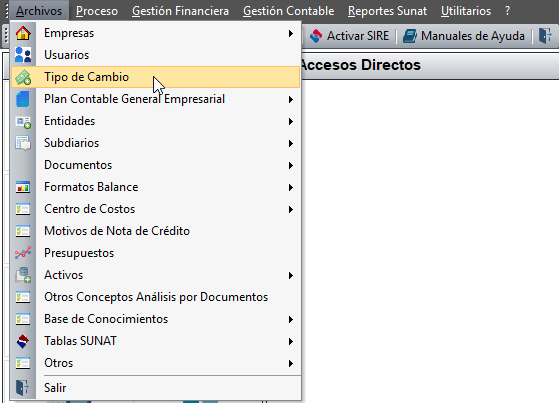
Task: Choose Otros Conceptos Análisis por Documentos
Action: (155, 297)
